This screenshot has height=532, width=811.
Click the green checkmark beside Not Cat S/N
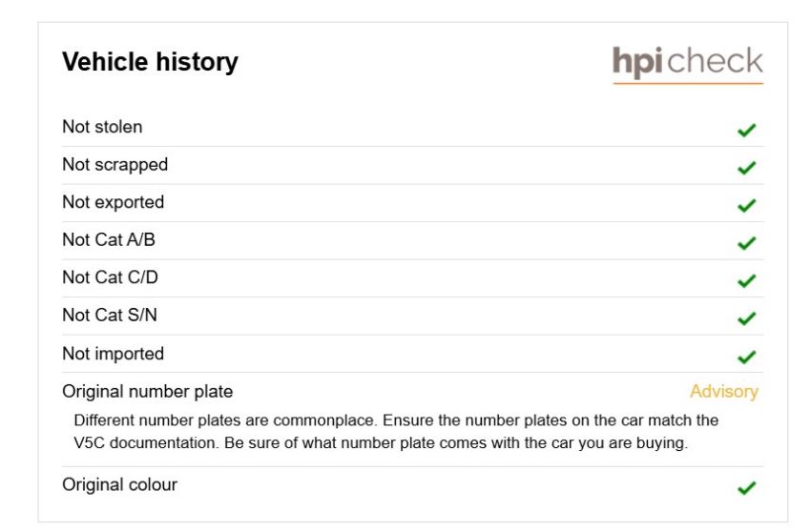(x=746, y=318)
